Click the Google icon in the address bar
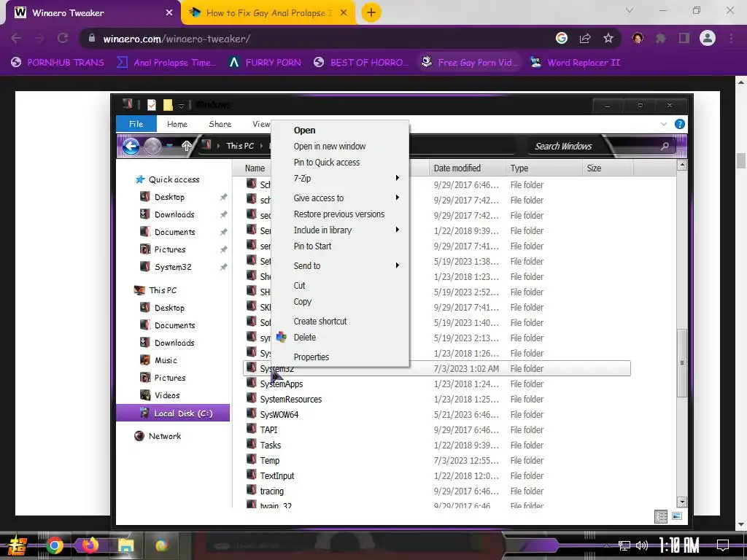Viewport: 747px width, 560px height. (x=562, y=38)
